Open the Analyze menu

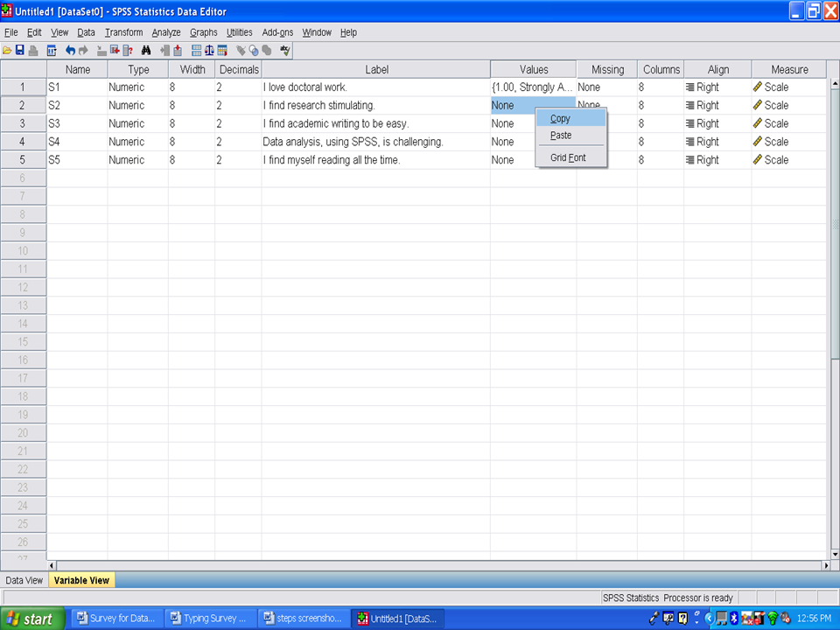(x=166, y=32)
